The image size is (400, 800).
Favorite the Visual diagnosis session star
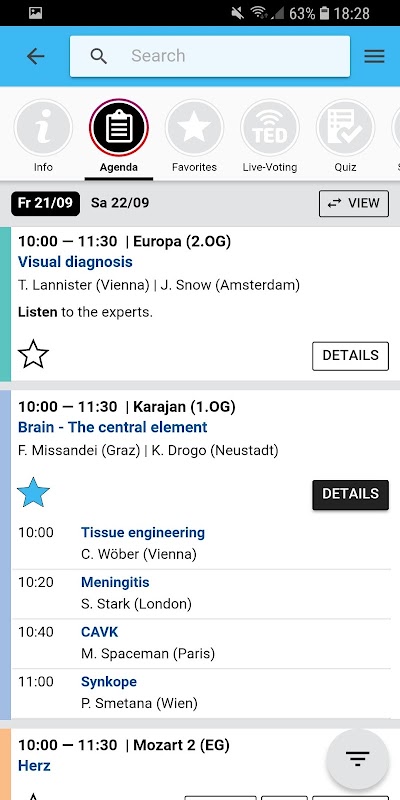(33, 355)
